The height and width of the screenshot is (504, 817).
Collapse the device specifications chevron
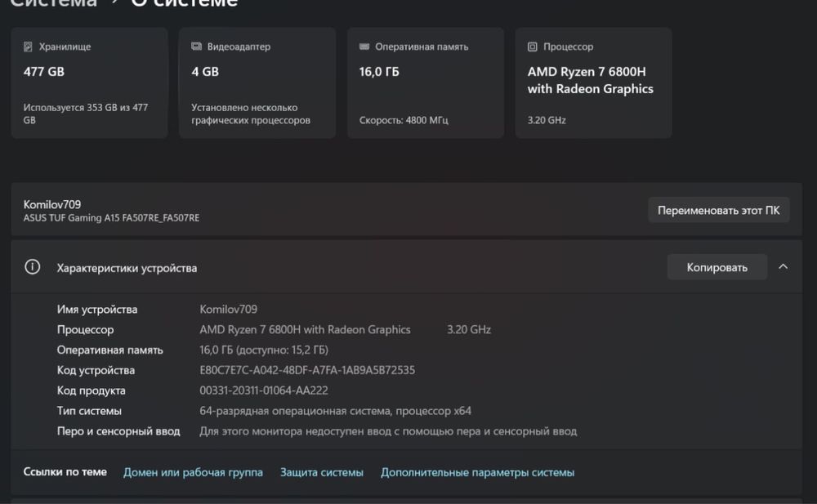pyautogui.click(x=783, y=267)
